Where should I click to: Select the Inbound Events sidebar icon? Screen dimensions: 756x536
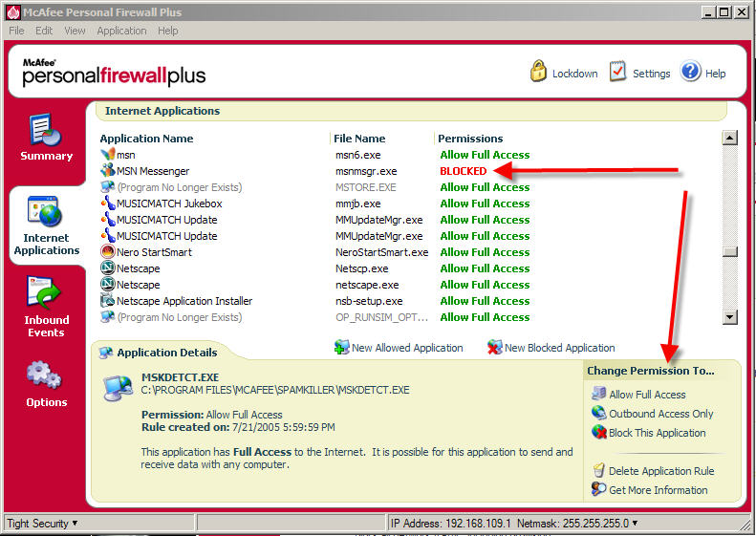[x=46, y=293]
